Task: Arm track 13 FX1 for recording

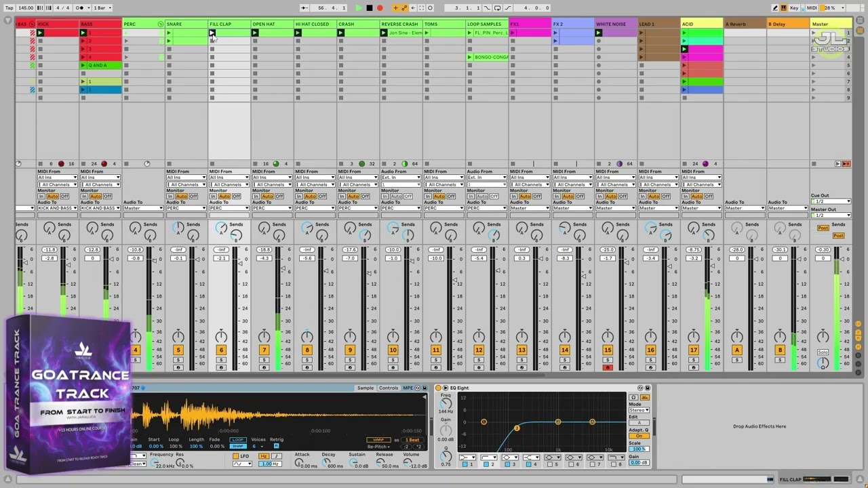Action: 521,368
